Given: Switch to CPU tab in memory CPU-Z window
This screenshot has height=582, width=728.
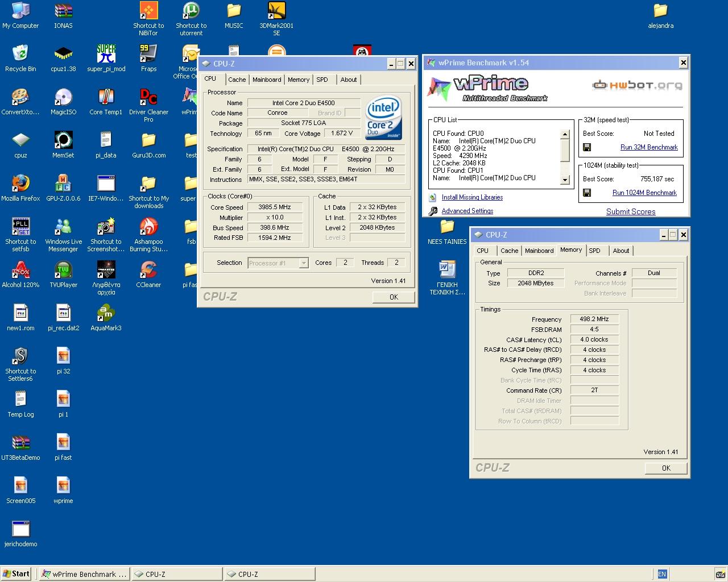Looking at the screenshot, I should [x=483, y=251].
